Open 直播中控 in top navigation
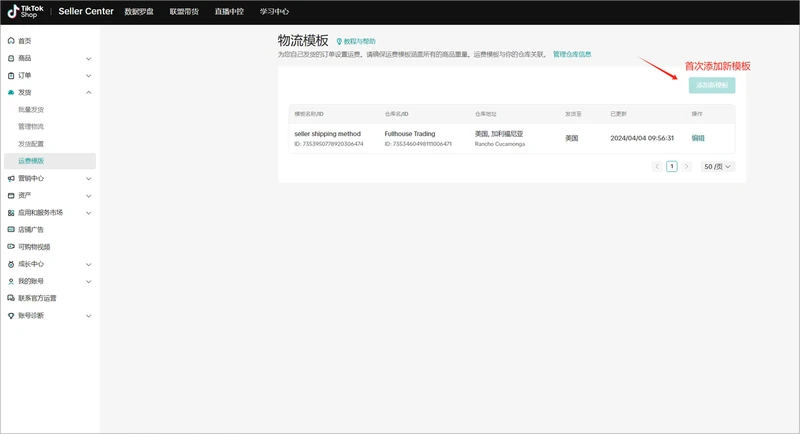This screenshot has width=800, height=434. pyautogui.click(x=229, y=12)
